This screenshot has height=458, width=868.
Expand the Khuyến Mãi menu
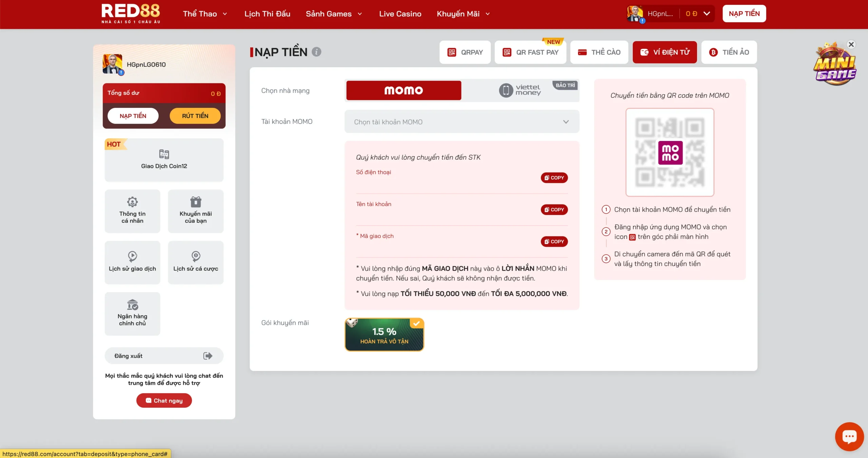463,14
